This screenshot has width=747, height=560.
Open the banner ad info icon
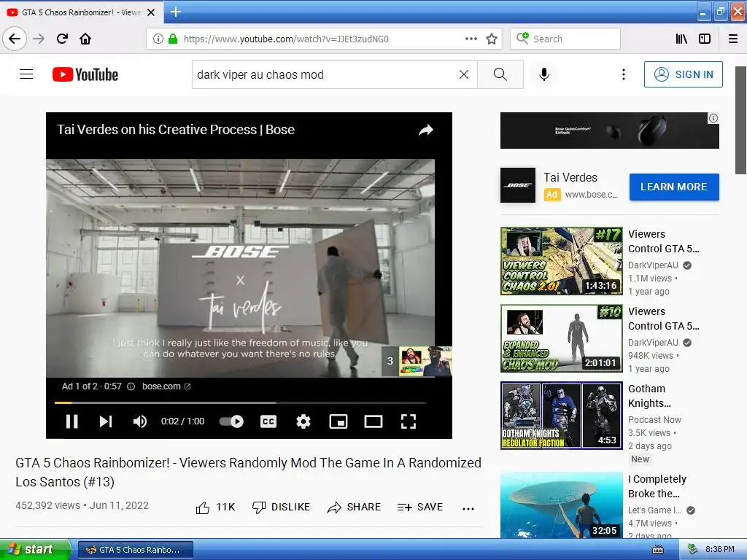(x=713, y=118)
